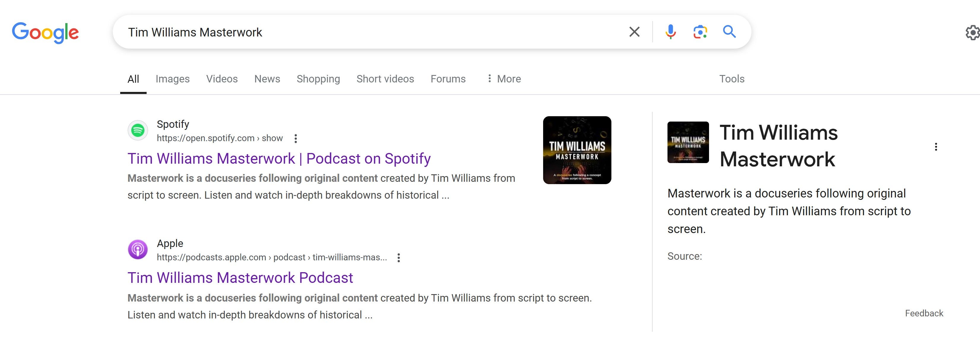
Task: Click the podcasts.apple.com URL breadcrumb
Action: coord(272,257)
